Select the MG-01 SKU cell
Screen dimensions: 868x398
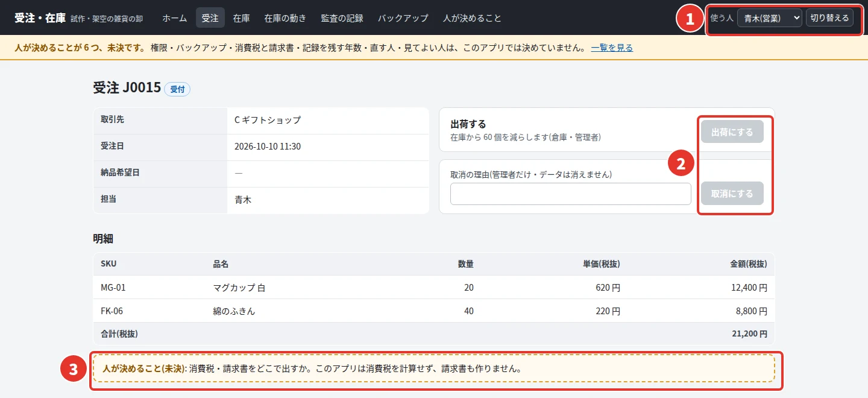[x=113, y=288]
